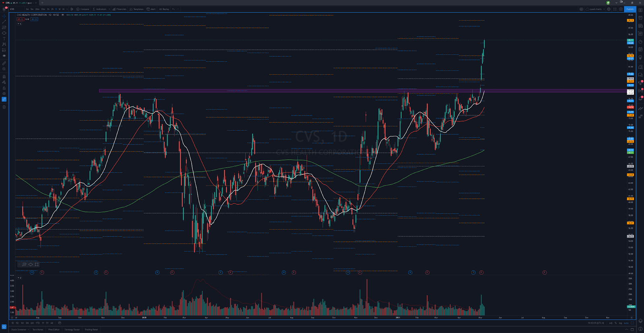Toggle log scale mode
The width and height of the screenshot is (644, 333).
(x=620, y=323)
